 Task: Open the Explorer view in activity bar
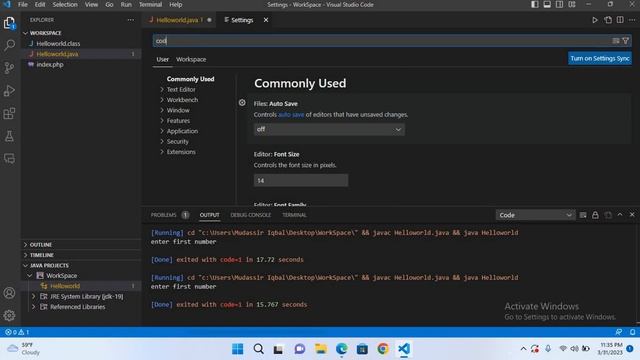pos(9,23)
